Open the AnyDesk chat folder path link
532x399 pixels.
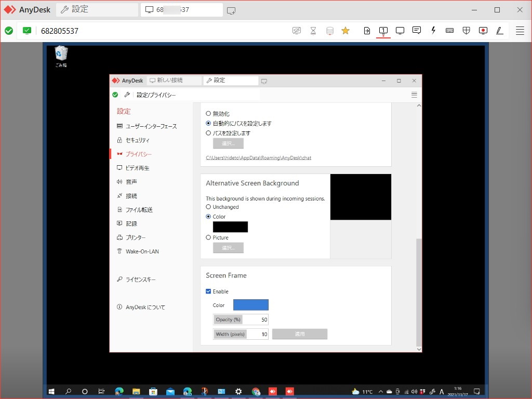click(x=259, y=158)
